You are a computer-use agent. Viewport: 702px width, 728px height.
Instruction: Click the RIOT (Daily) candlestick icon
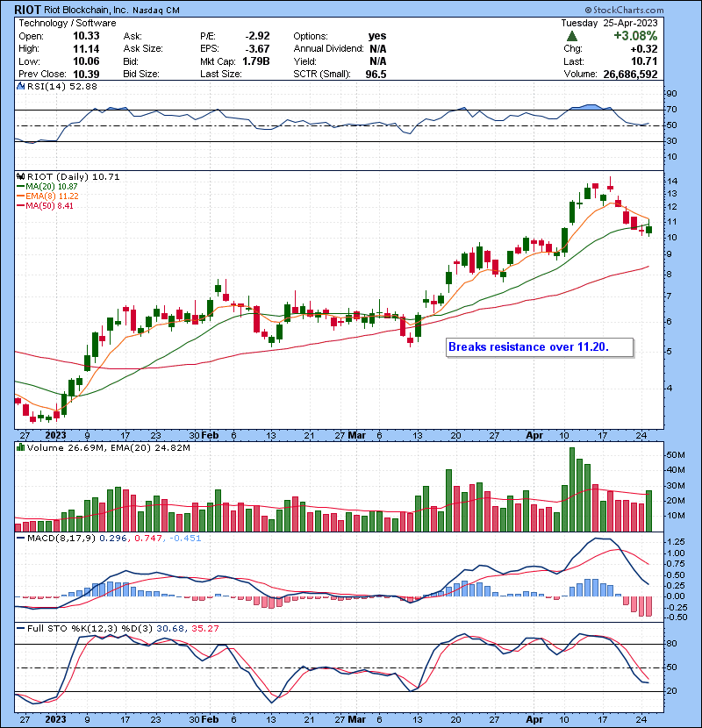point(20,177)
